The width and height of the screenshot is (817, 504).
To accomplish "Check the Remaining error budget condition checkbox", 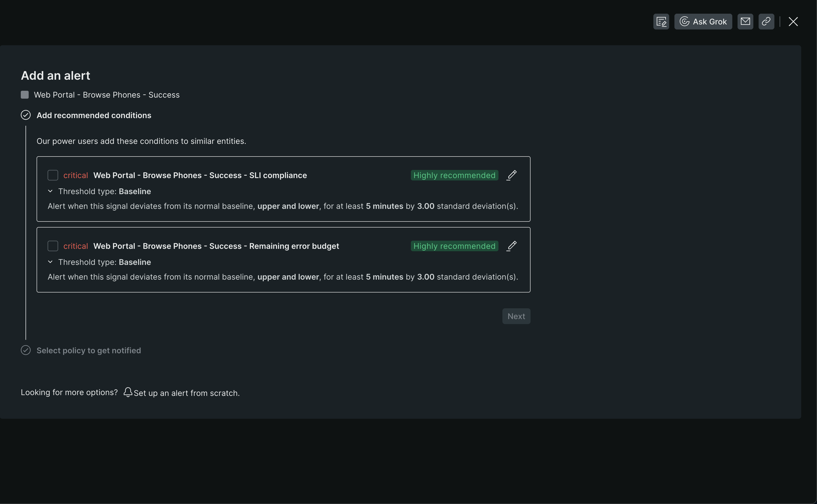I will pos(53,246).
